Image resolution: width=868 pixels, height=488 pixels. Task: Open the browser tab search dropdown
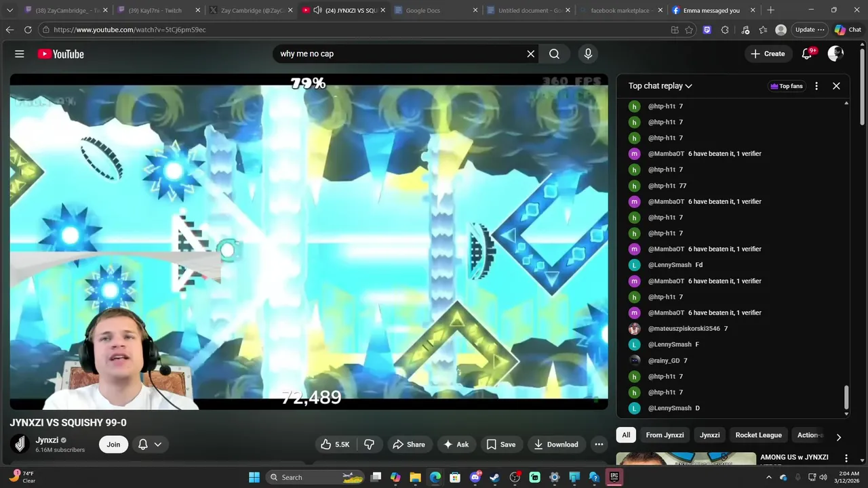pyautogui.click(x=9, y=10)
